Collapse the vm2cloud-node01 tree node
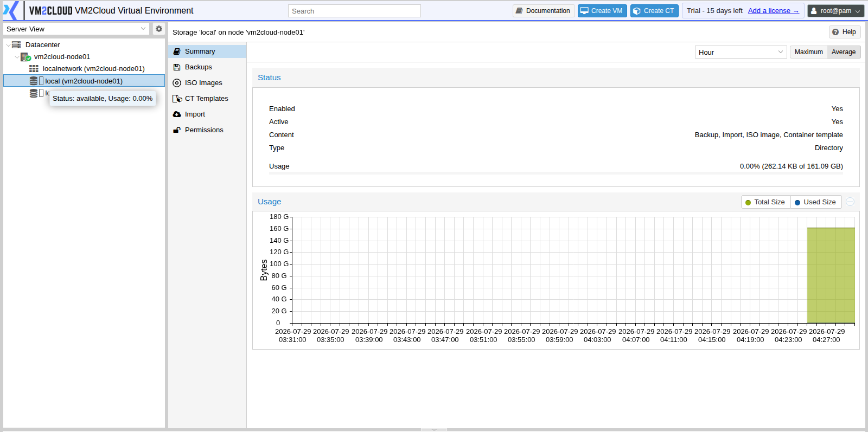The width and height of the screenshot is (868, 432). [x=17, y=57]
